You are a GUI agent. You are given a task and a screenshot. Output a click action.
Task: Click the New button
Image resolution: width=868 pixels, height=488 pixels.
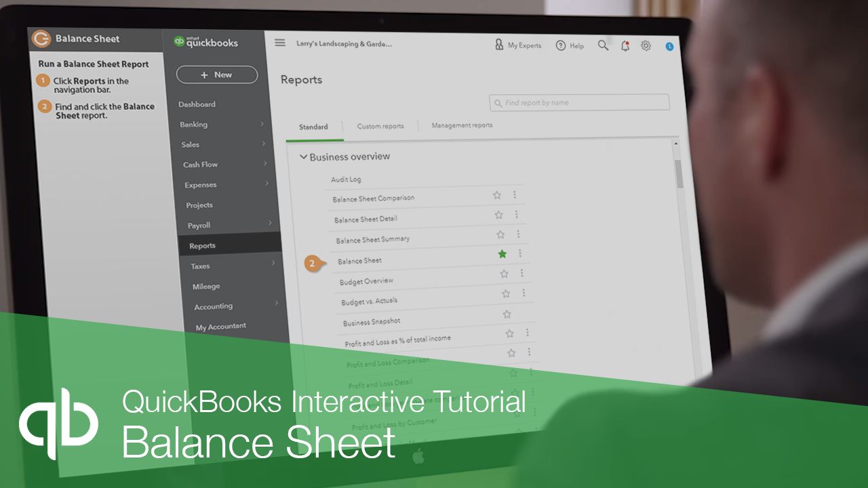coord(217,75)
